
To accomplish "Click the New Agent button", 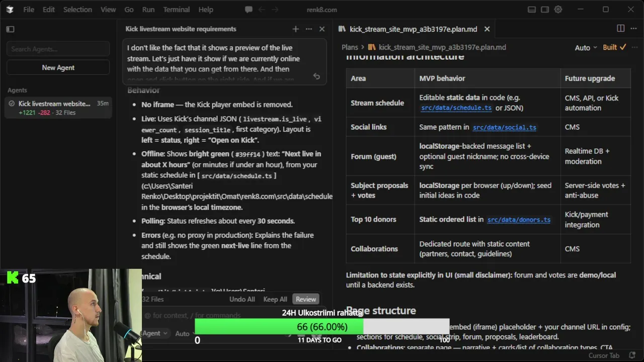I will click(58, 67).
